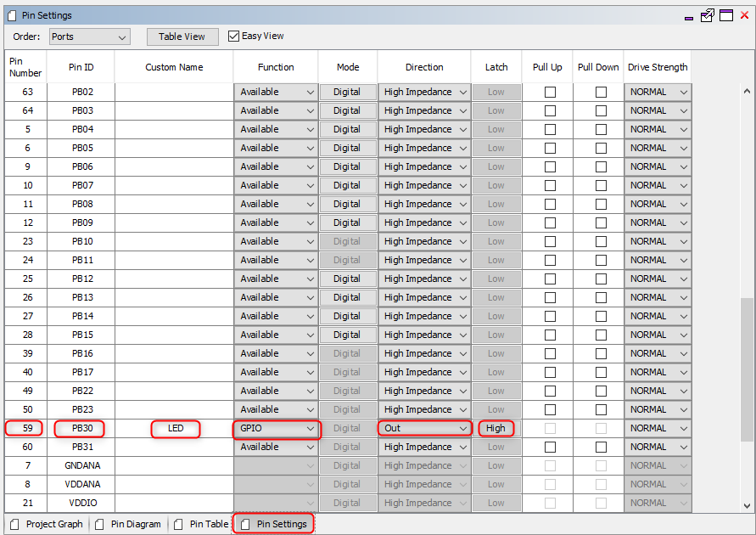Maximize the Pin Settings panel
This screenshot has width=756, height=535.
725,15
